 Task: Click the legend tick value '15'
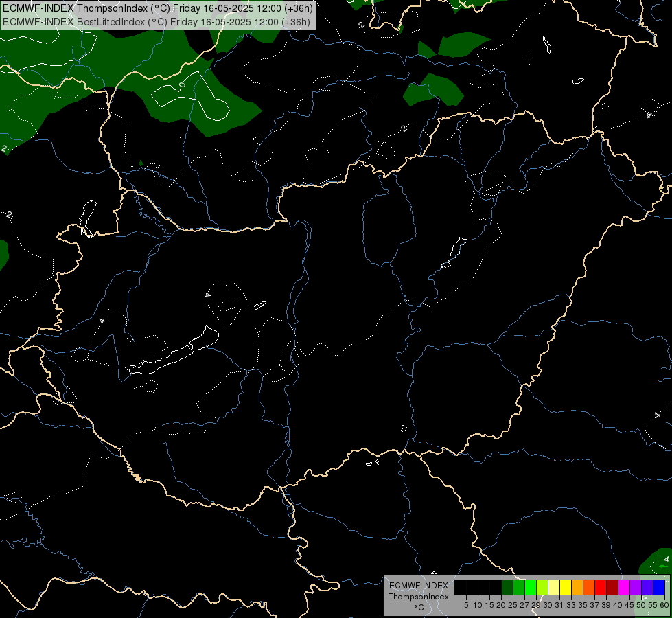point(489,605)
